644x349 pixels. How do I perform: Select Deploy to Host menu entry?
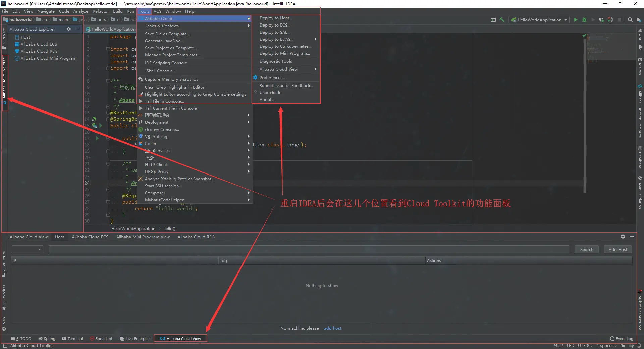[286, 18]
